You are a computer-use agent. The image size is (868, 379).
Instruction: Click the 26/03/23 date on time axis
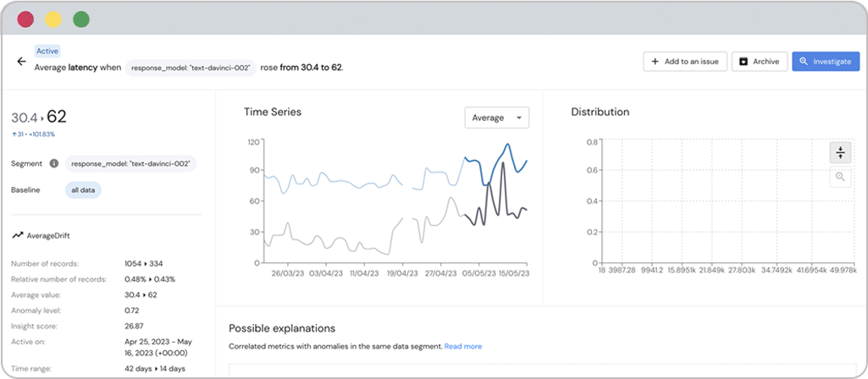click(288, 273)
